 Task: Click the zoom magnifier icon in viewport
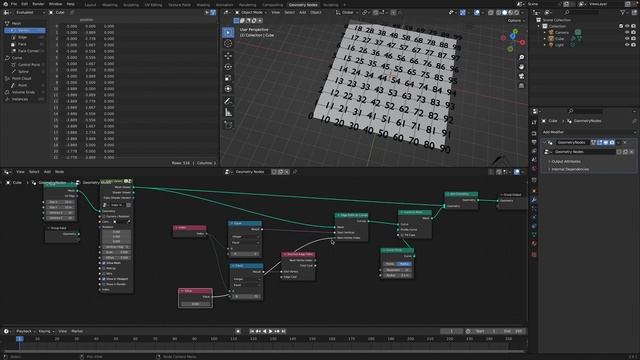(x=521, y=57)
